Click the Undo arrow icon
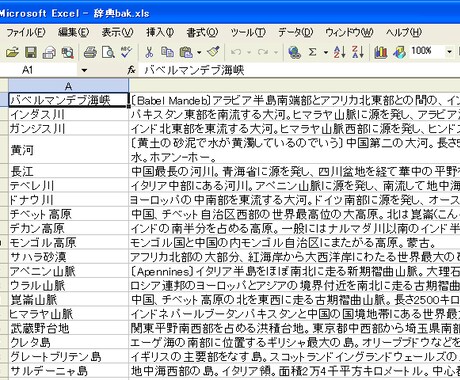Viewport: 460px width, 380px height. 236,52
